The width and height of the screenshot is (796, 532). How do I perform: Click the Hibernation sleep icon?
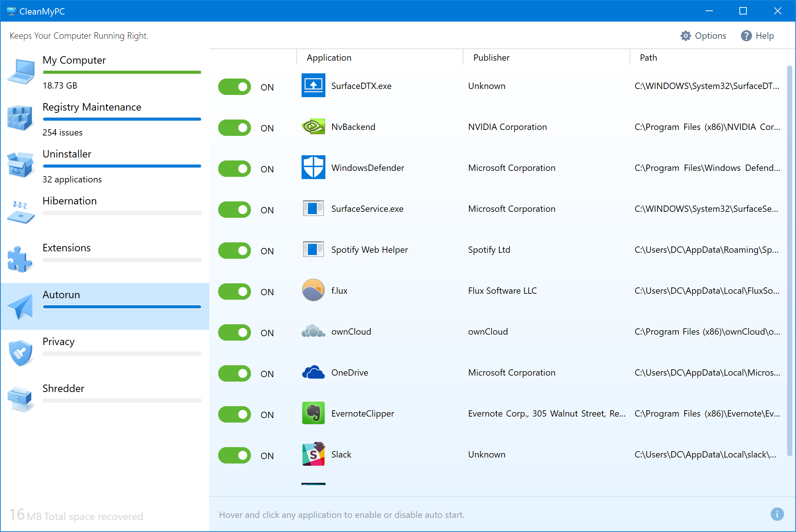point(20,212)
